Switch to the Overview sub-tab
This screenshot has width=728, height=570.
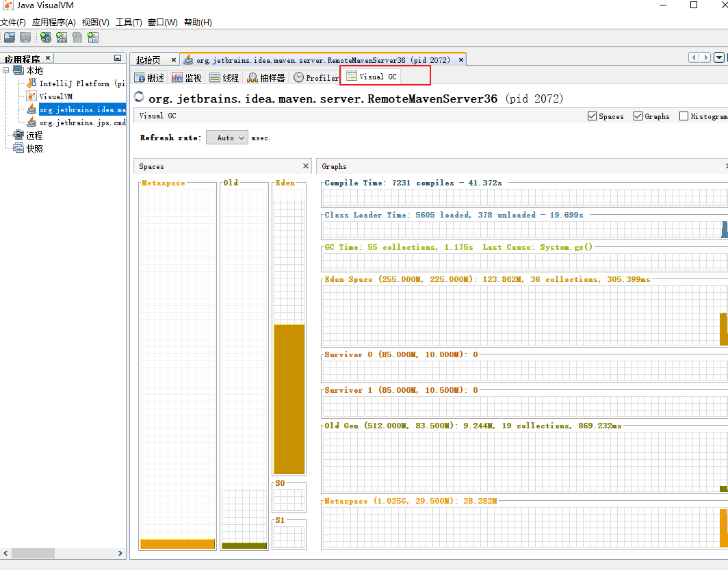pos(149,77)
